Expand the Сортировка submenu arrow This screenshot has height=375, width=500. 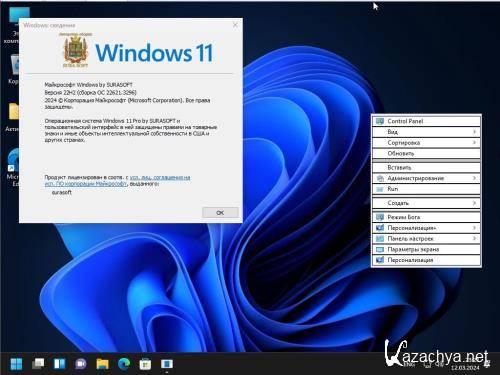(x=474, y=143)
